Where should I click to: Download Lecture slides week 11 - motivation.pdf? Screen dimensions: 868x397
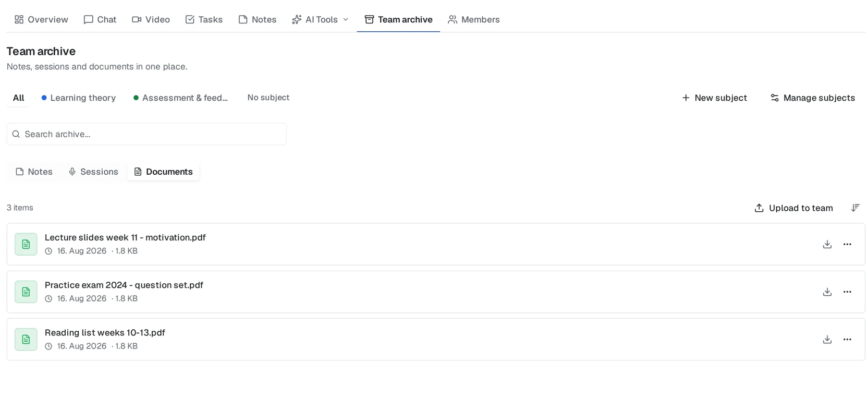click(827, 244)
